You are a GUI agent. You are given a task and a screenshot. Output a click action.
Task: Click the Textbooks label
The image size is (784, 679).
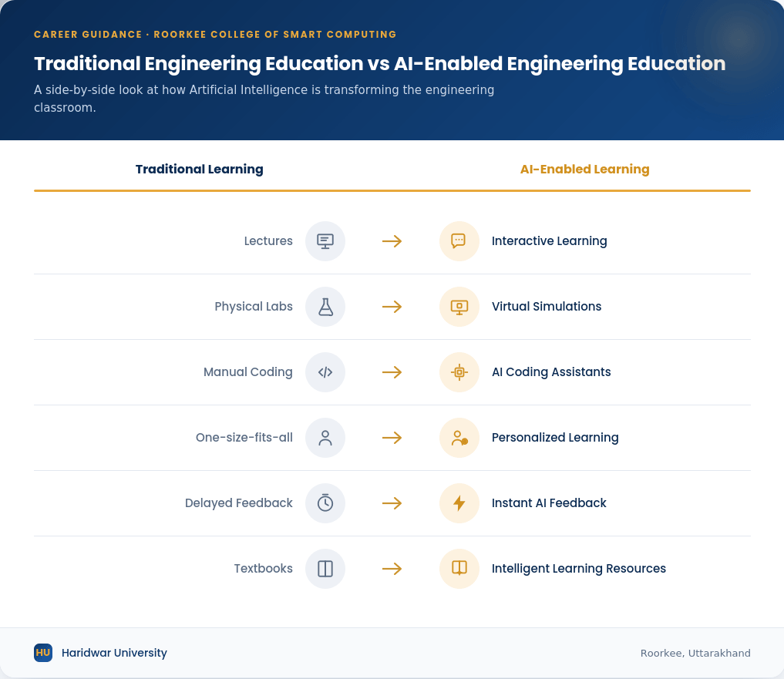tap(263, 569)
